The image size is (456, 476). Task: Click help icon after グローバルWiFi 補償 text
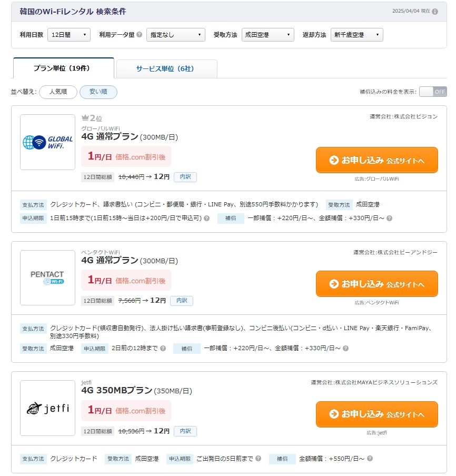tap(390, 219)
